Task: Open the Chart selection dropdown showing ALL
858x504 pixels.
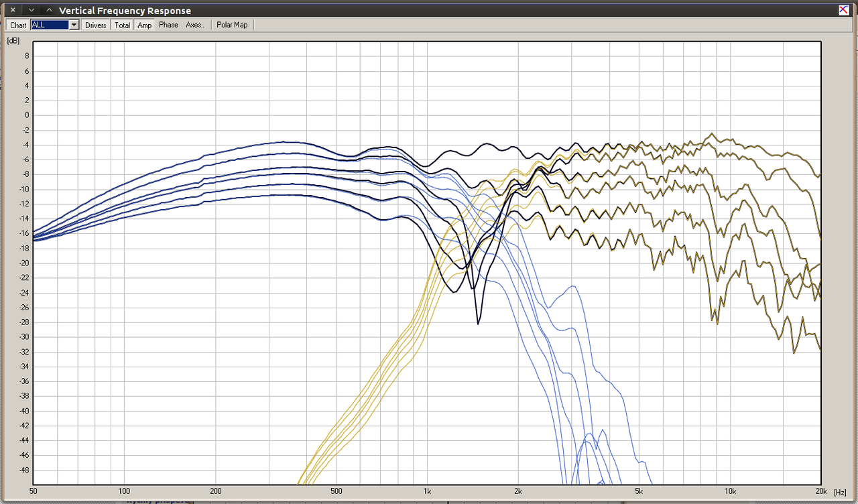Action: click(55, 25)
